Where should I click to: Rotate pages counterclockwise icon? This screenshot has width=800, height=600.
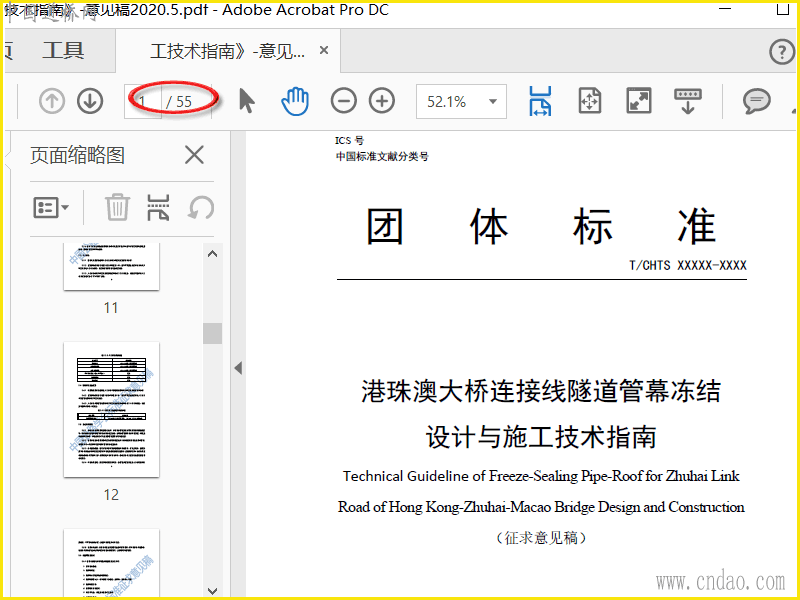point(201,208)
